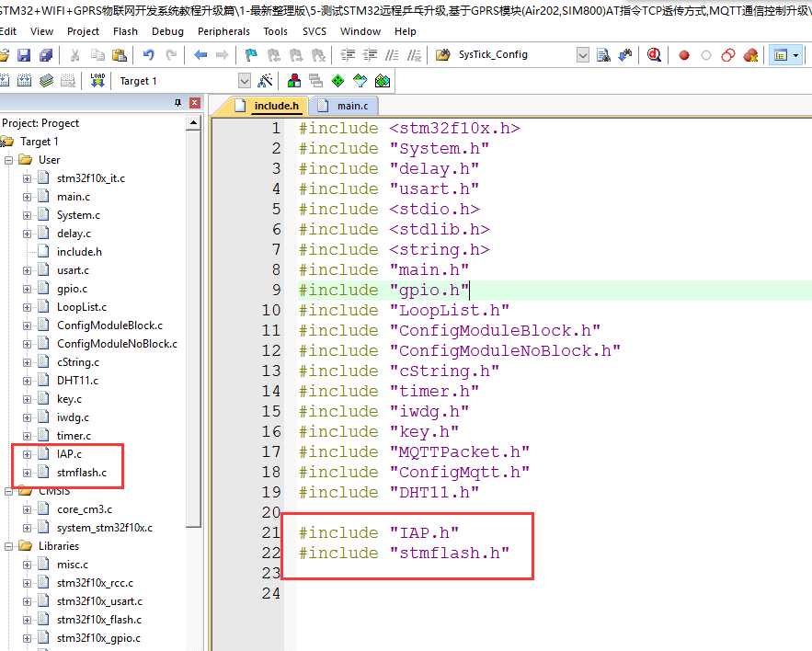The width and height of the screenshot is (812, 651).
Task: Open the Tools menu
Action: point(276,31)
